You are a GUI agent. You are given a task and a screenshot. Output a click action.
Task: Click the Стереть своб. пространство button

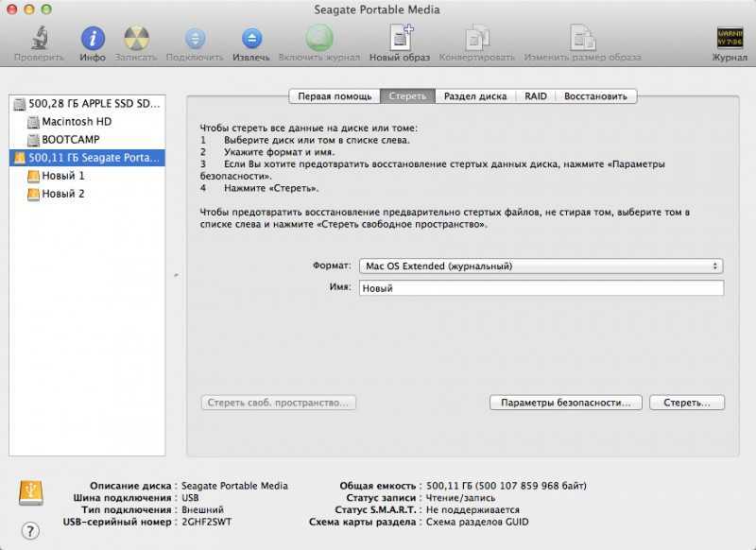pyautogui.click(x=278, y=403)
